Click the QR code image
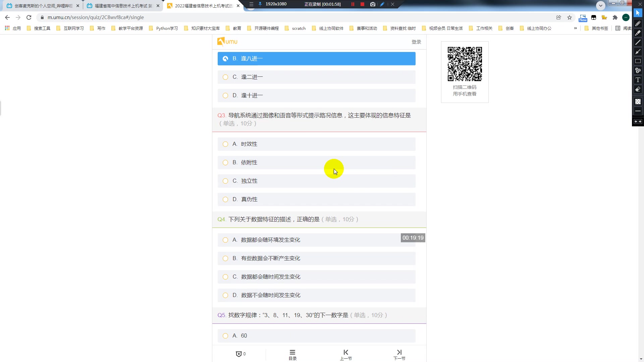 465,64
